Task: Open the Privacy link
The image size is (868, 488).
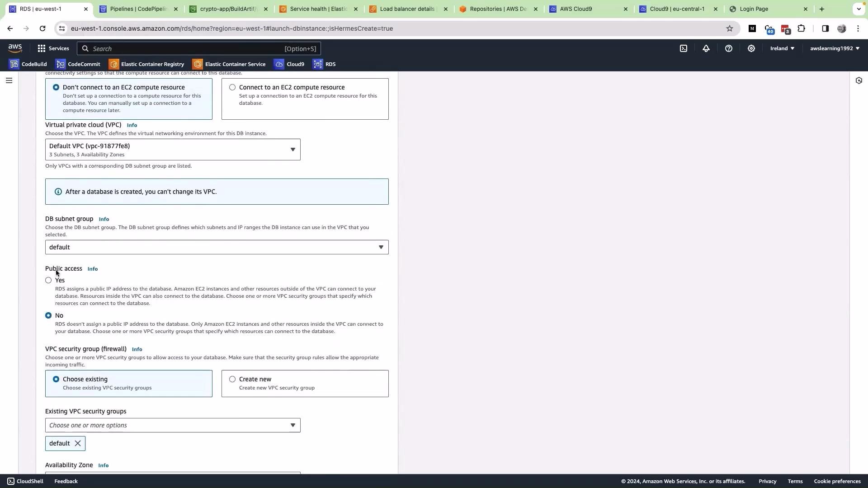Action: [x=768, y=481]
